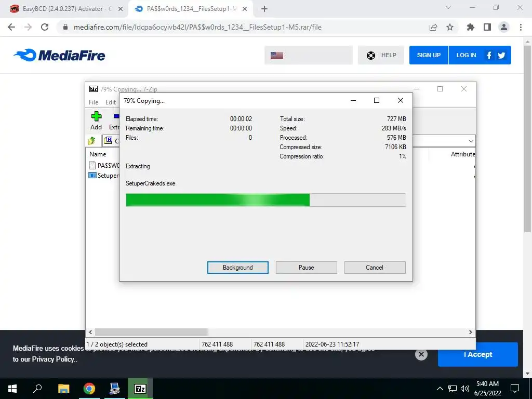The image size is (532, 399).
Task: Open the Chrome three-dot menu
Action: [x=521, y=27]
